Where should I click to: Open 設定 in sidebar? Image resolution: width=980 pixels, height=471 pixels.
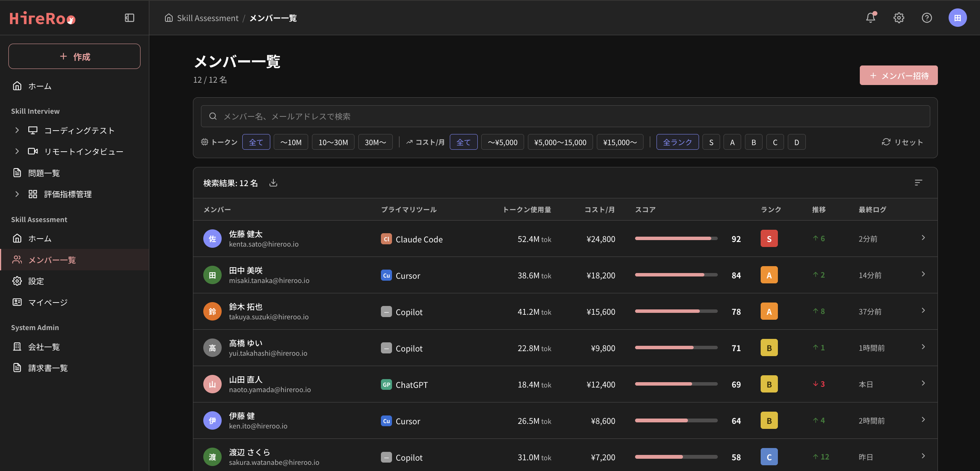75,281
